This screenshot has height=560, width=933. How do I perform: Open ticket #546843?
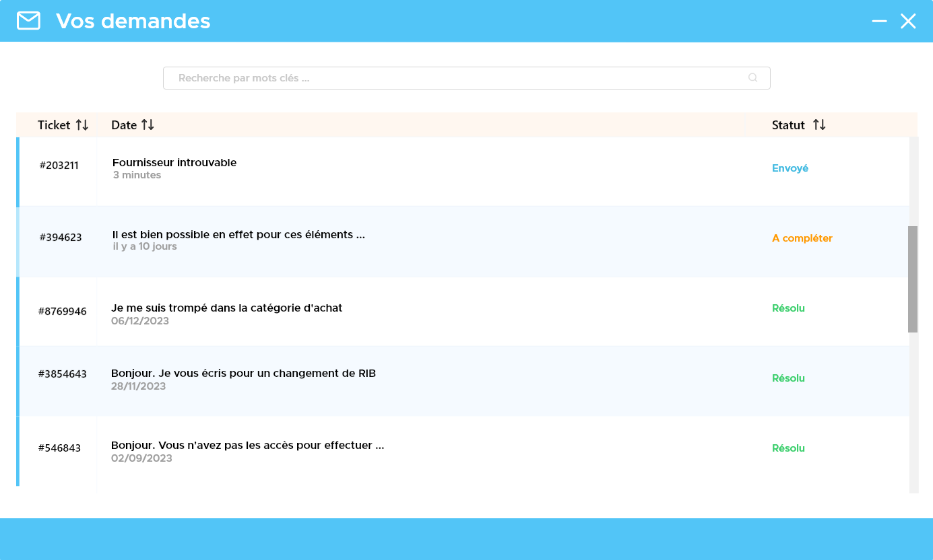[59, 448]
